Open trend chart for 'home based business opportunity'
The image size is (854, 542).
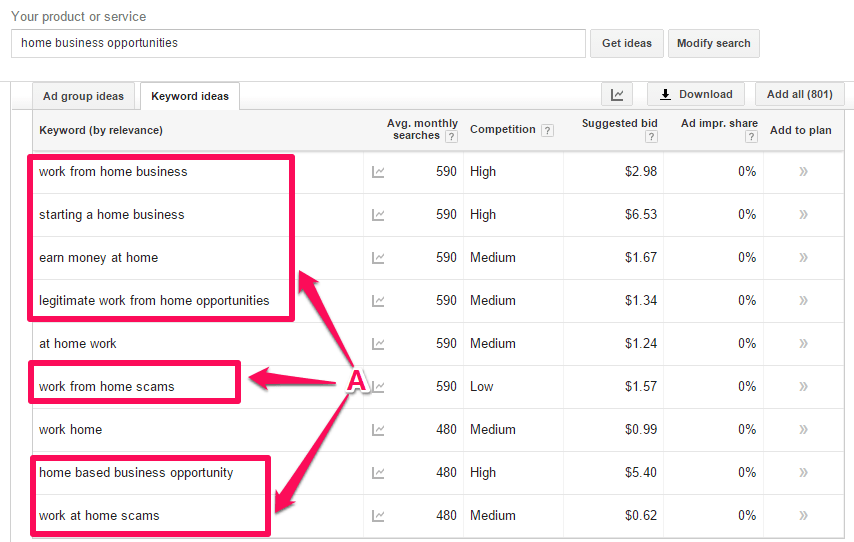tap(378, 473)
